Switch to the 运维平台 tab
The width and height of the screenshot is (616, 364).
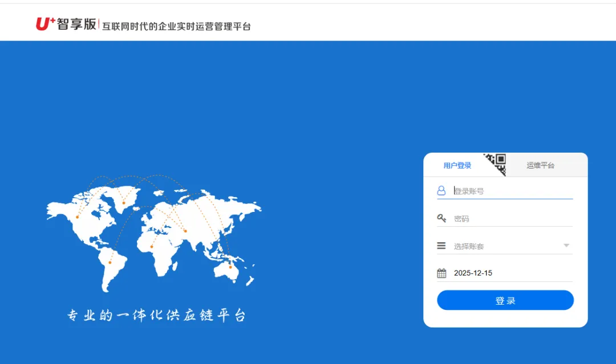point(540,165)
